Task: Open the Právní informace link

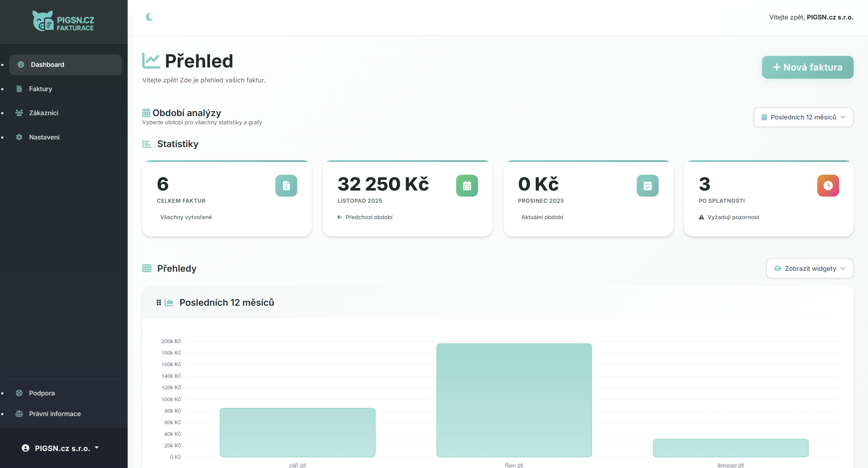Action: (55, 414)
